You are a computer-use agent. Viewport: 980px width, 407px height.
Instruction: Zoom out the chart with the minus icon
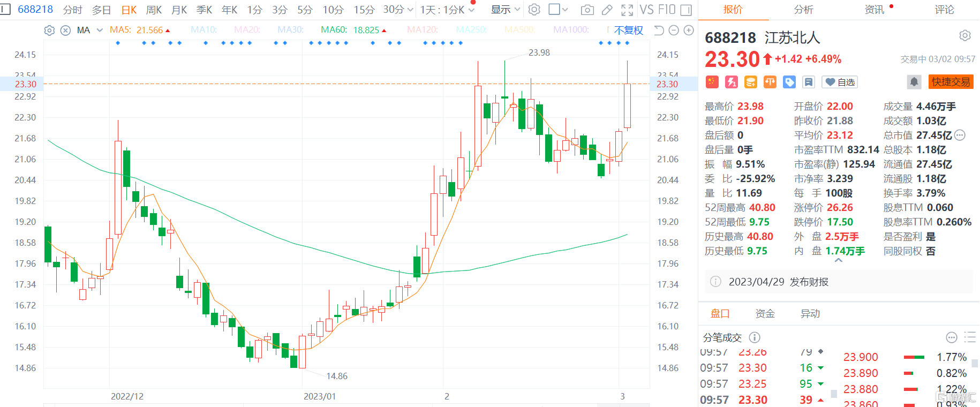(674, 31)
